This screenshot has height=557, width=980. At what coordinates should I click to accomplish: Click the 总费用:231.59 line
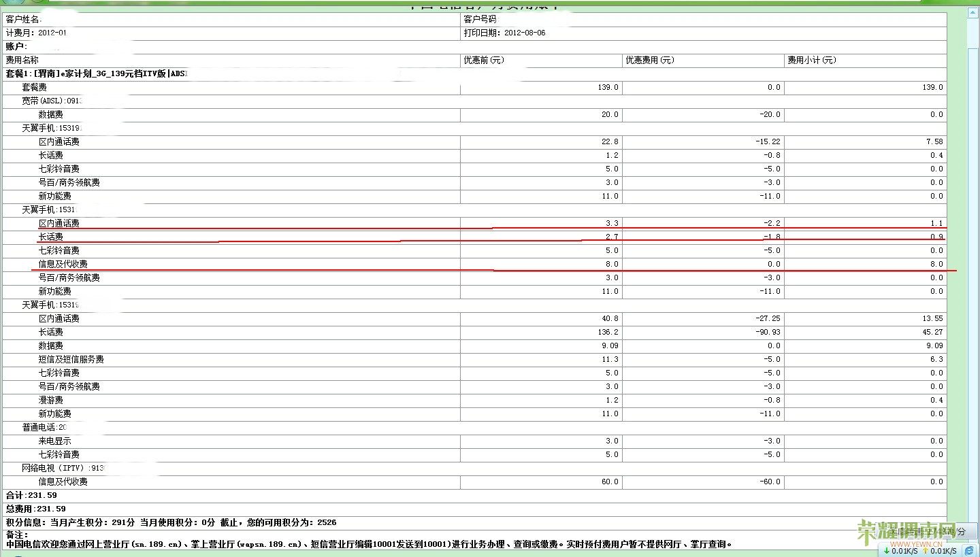click(x=35, y=509)
